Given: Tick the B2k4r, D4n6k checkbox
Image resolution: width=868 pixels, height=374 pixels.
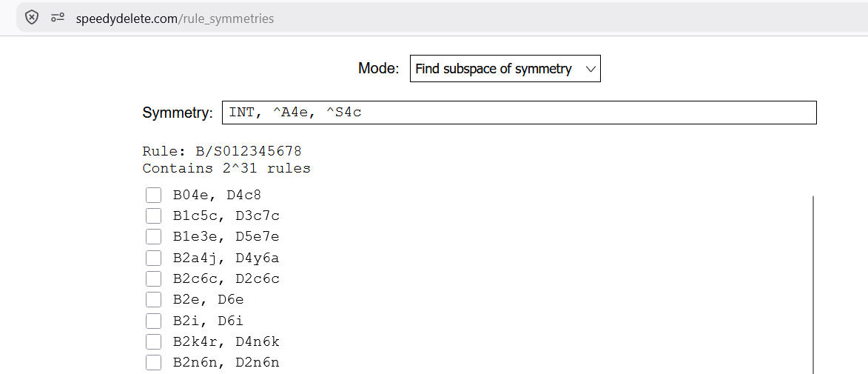Looking at the screenshot, I should pos(153,342).
